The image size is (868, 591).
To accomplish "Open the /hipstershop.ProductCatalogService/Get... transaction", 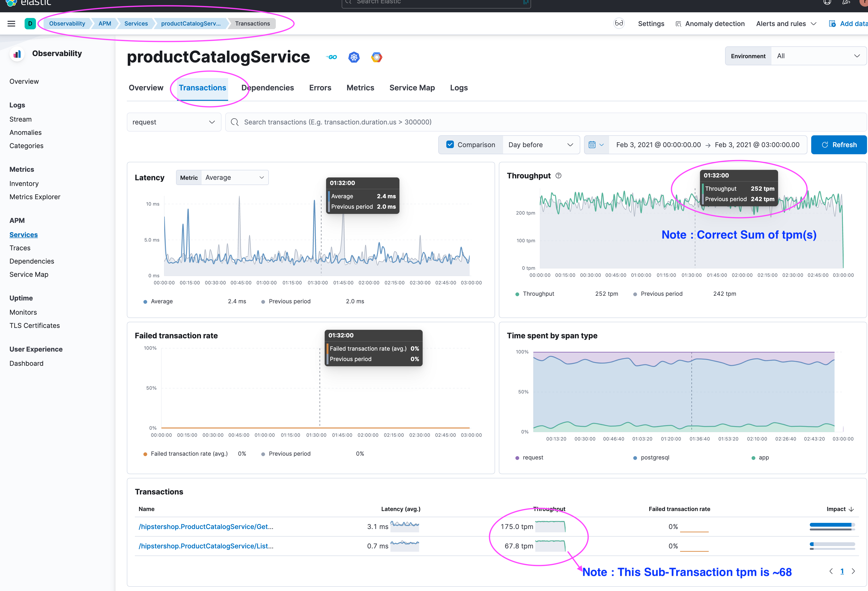I will pos(206,526).
